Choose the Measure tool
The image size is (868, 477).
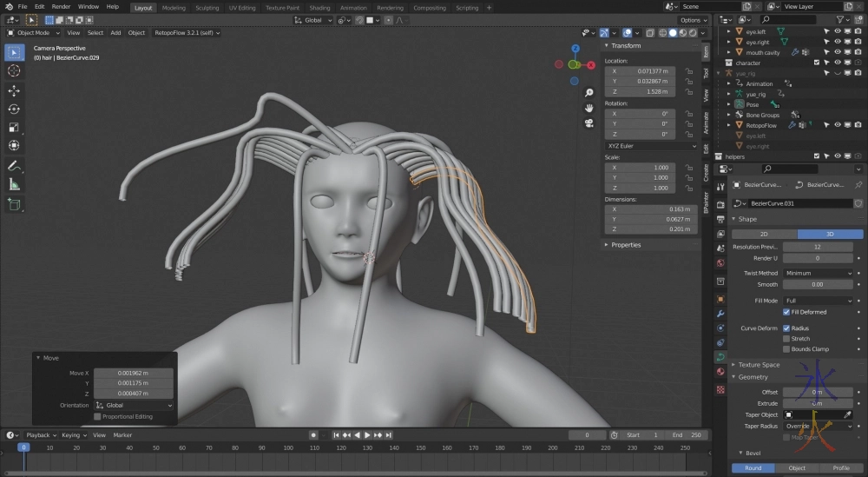click(x=14, y=183)
